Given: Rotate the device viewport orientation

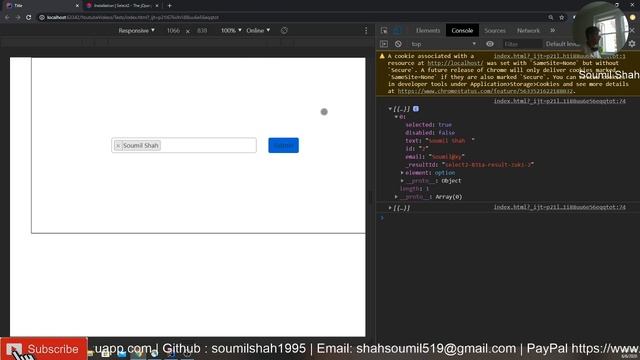Looking at the screenshot, I should coord(284,31).
